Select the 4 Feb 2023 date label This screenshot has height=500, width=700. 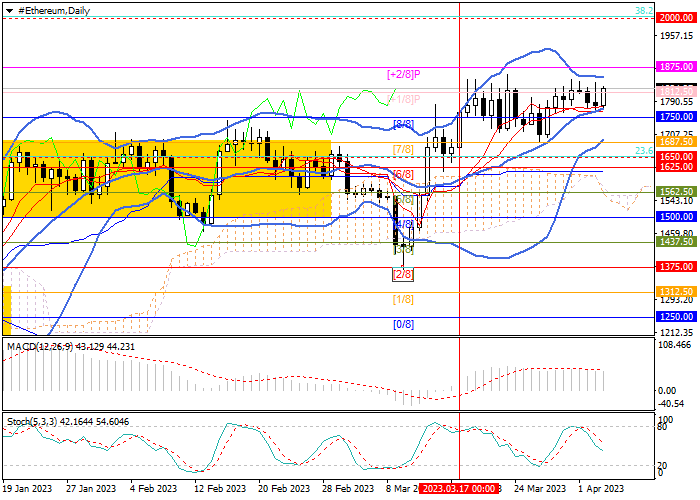[x=153, y=489]
